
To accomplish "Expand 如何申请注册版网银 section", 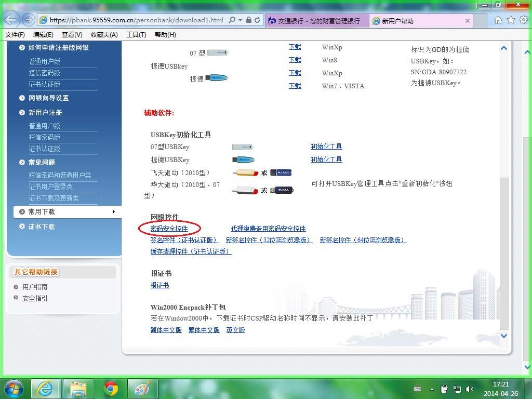I will point(58,47).
